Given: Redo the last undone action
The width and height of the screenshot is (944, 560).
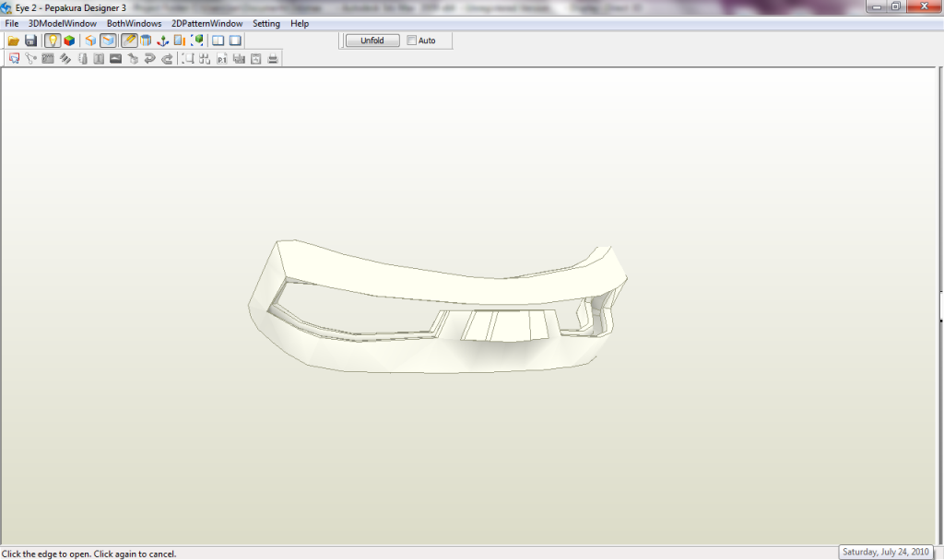Looking at the screenshot, I should pyautogui.click(x=168, y=59).
